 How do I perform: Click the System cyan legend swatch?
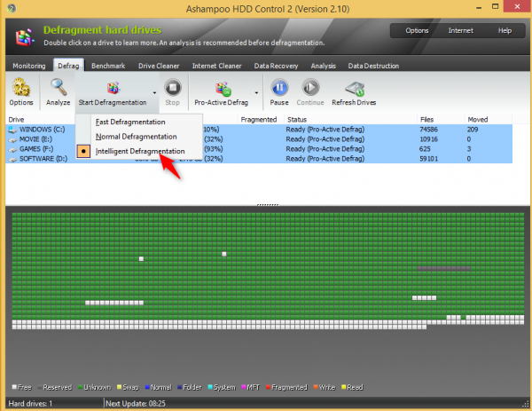pyautogui.click(x=210, y=387)
